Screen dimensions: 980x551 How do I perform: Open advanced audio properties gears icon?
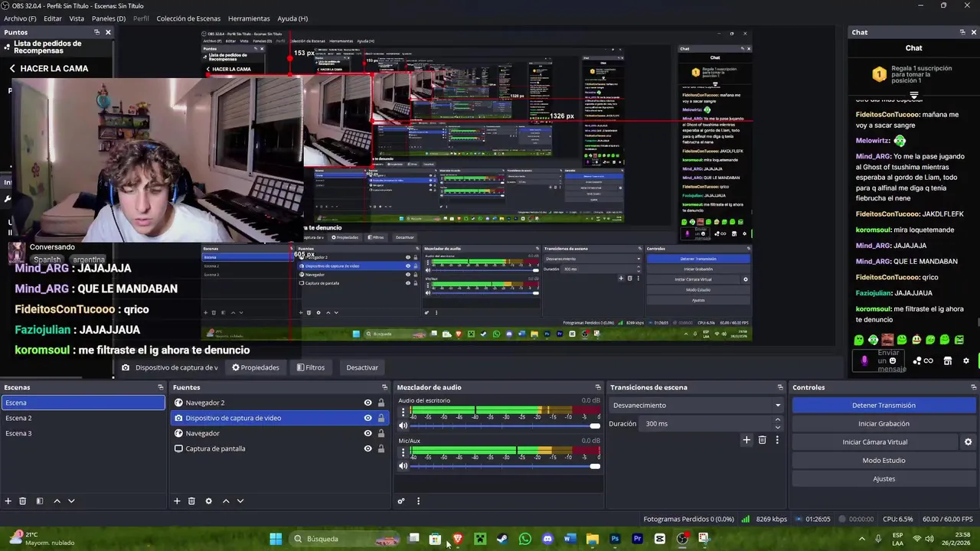[400, 501]
